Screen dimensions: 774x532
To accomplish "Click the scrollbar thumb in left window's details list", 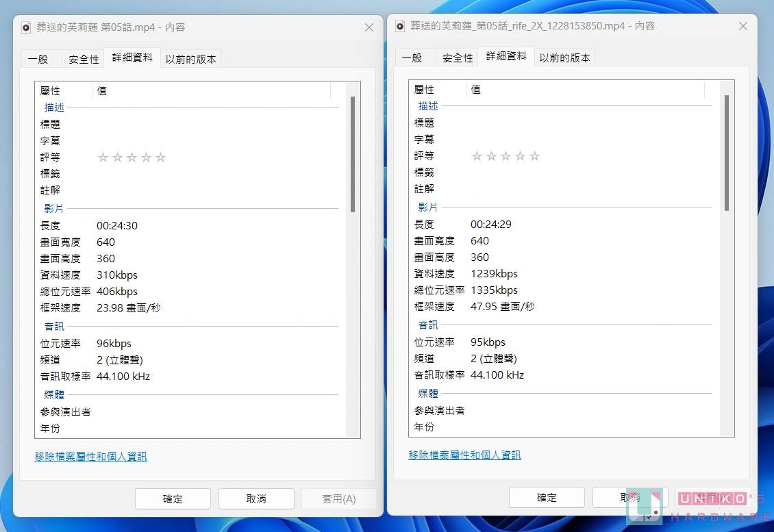I will (x=353, y=155).
